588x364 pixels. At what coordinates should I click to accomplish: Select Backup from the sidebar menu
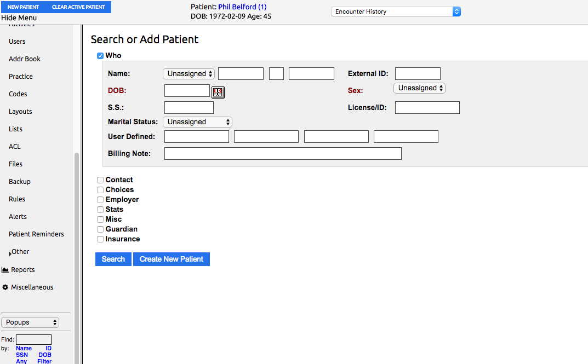coord(20,182)
